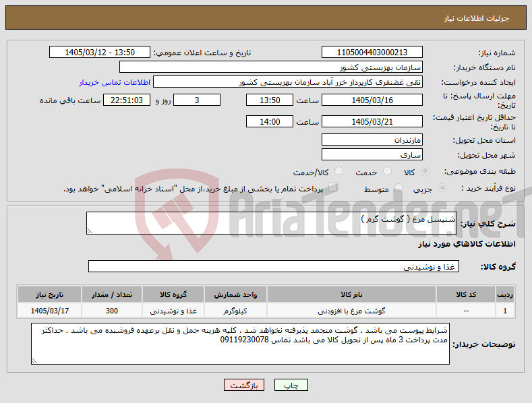Click the بازگشت (back) button

243,385
